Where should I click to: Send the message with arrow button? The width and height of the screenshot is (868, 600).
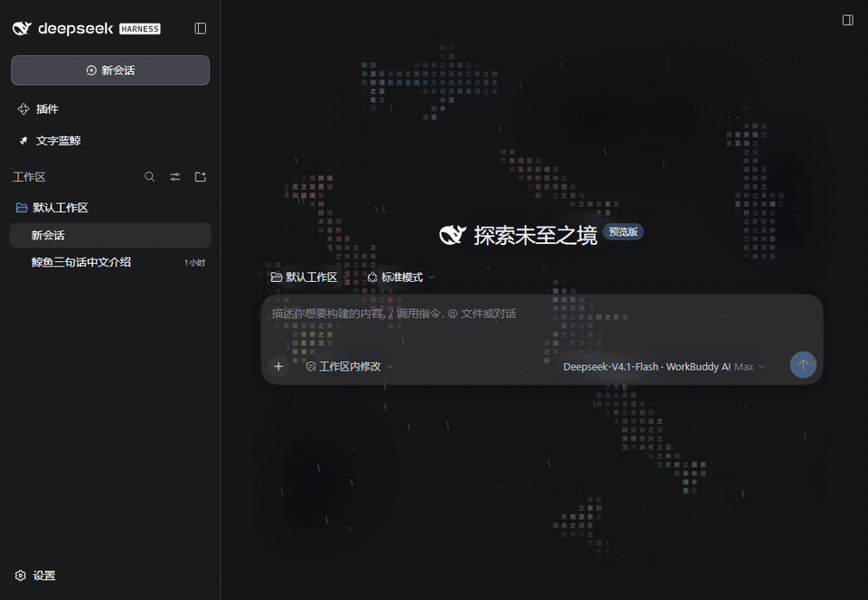pos(803,365)
